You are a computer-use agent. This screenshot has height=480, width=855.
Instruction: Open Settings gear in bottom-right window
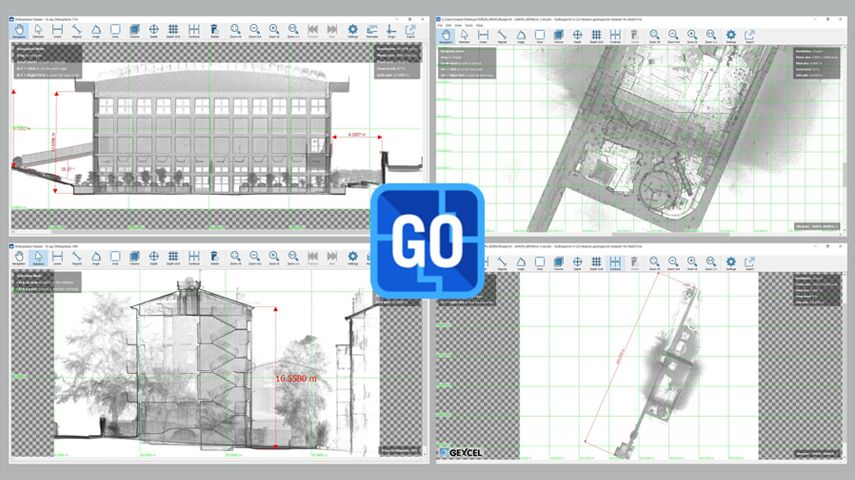pos(731,263)
